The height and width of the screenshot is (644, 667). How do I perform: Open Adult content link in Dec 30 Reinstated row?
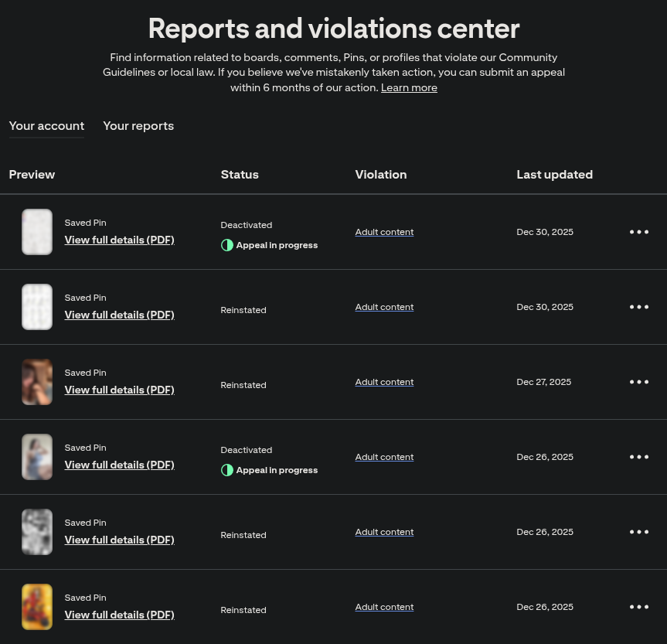(x=384, y=307)
